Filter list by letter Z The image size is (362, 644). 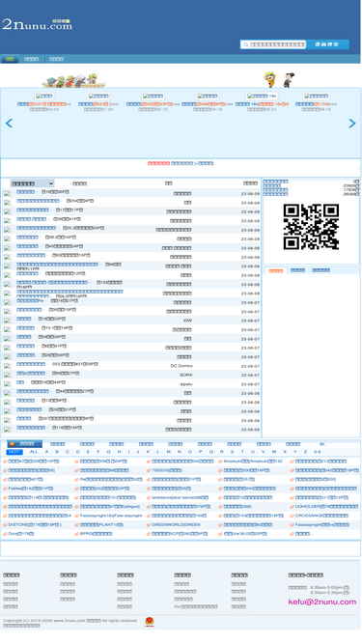(305, 452)
